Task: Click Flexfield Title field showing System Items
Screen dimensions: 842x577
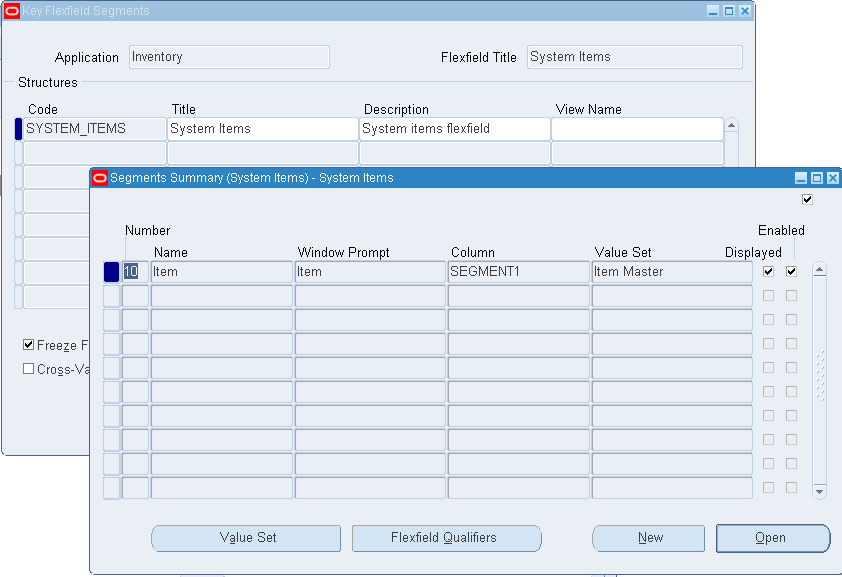Action: click(635, 57)
